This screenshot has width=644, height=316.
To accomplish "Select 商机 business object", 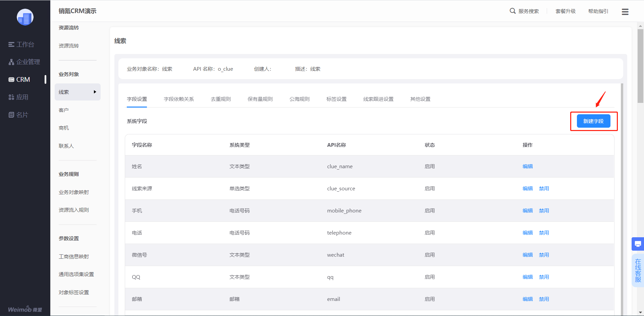I will 63,128.
